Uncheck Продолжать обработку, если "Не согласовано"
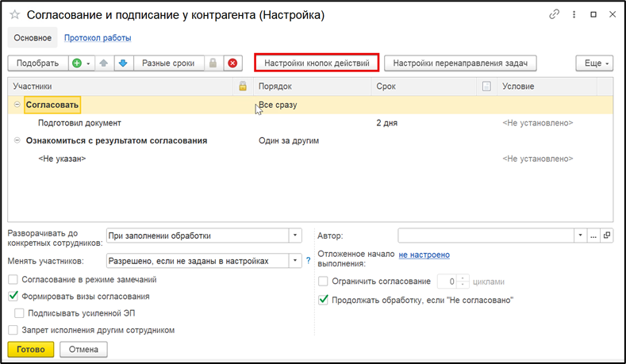The width and height of the screenshot is (626, 364). 324,300
